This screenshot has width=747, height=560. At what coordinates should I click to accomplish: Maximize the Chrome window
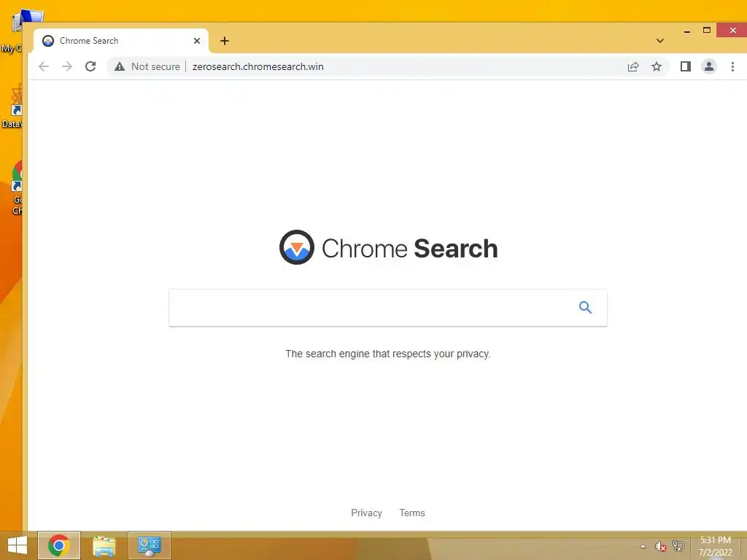707,30
